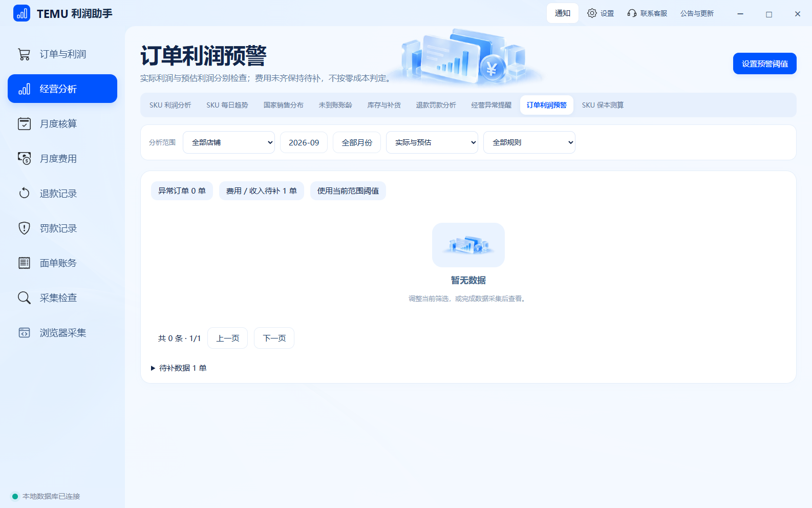
Task: Click the empty-state 暂无数据 illustration
Action: click(x=468, y=245)
